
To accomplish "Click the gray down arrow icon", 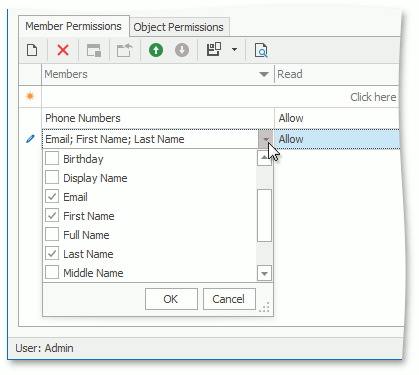I will point(182,50).
